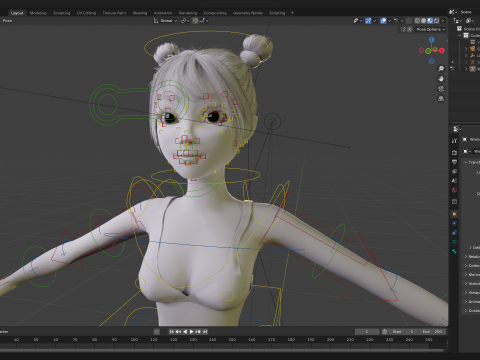Screen dimensions: 480x360
Task: Open the Render properties tab
Action: tap(454, 152)
